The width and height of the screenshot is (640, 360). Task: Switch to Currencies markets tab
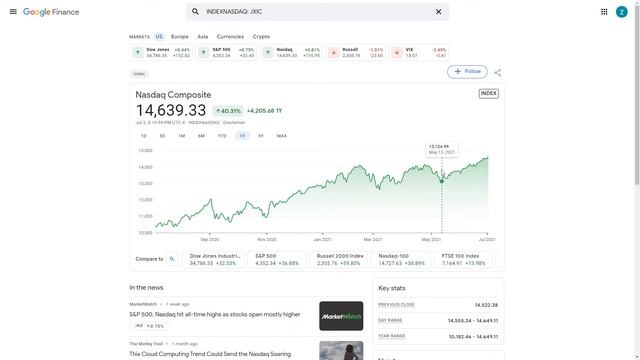230,36
